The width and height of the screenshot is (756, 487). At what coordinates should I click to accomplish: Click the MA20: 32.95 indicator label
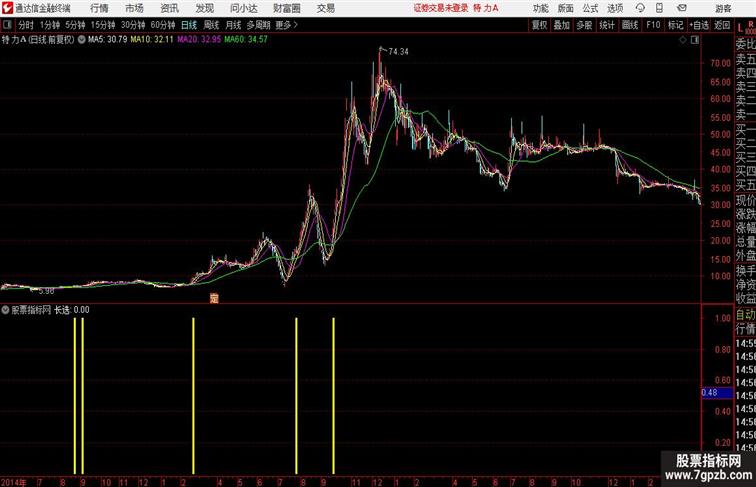(x=199, y=40)
